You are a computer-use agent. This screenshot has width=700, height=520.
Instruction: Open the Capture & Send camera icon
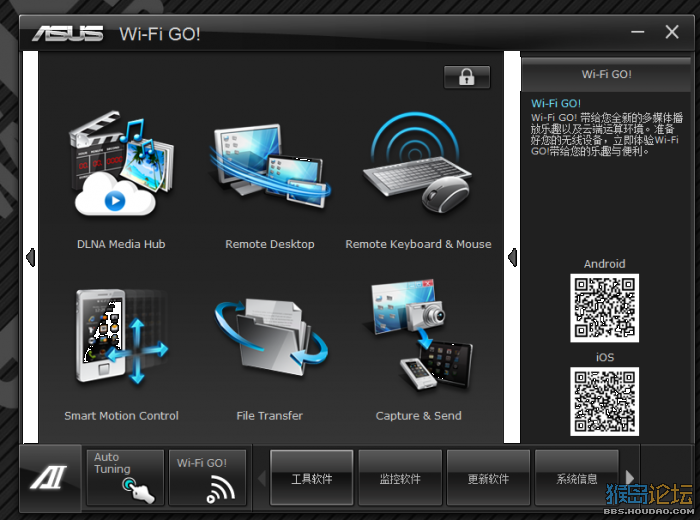[x=420, y=335]
